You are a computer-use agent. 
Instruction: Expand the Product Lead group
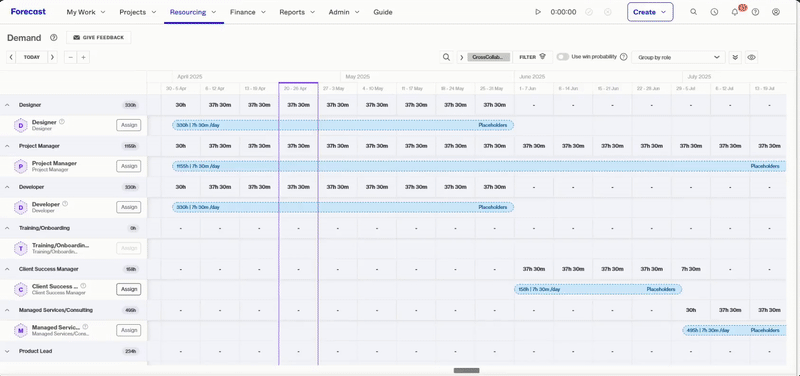coord(7,351)
